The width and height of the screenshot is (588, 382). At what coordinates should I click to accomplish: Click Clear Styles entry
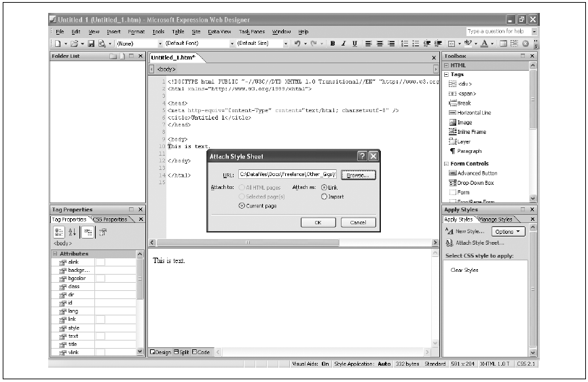point(464,270)
